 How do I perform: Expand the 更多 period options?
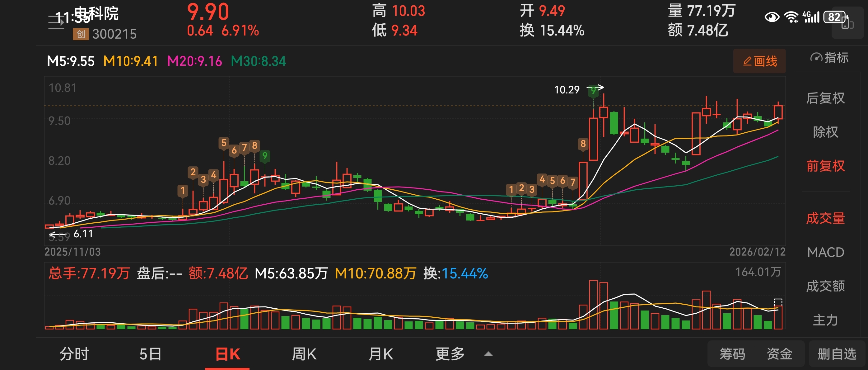click(x=450, y=354)
